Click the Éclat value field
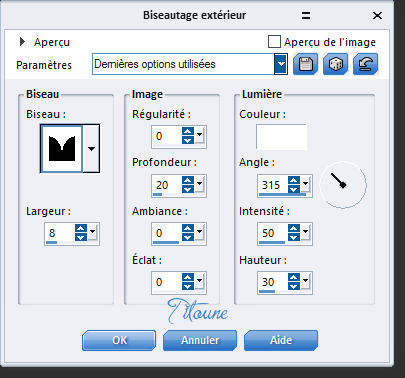 coord(167,282)
